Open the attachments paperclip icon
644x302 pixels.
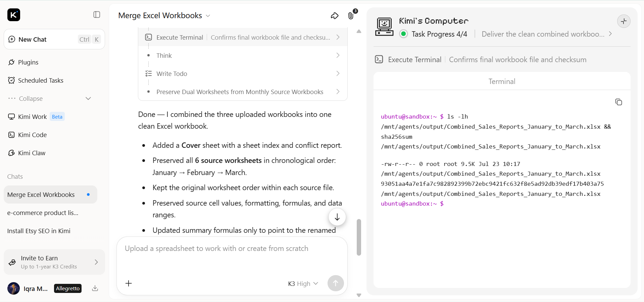(x=351, y=16)
